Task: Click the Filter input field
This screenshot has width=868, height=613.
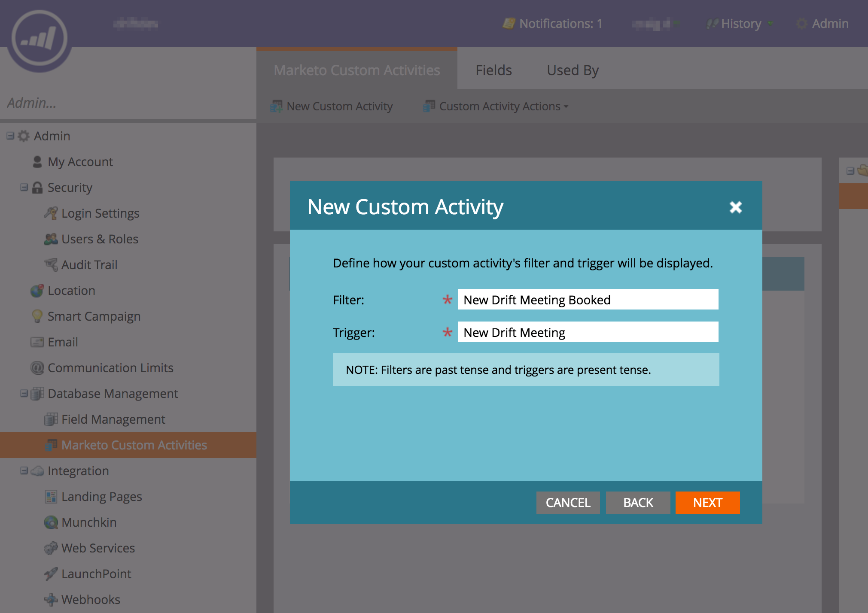Action: click(588, 300)
